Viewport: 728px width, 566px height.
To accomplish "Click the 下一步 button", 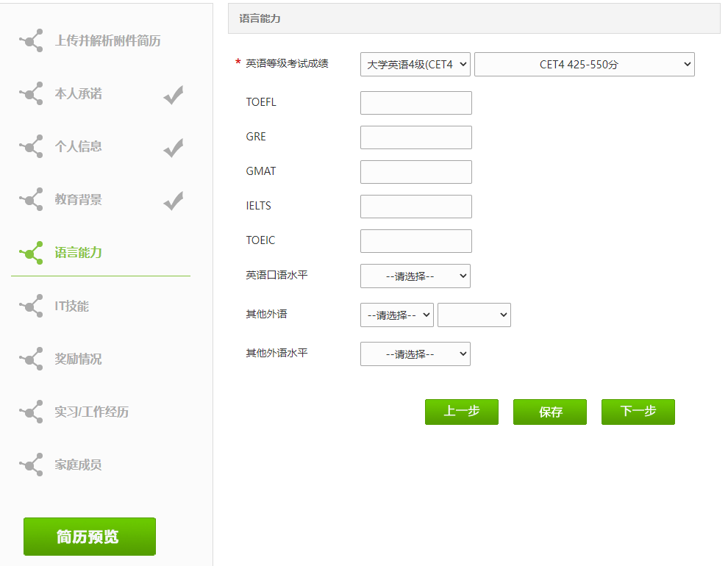I will 638,412.
